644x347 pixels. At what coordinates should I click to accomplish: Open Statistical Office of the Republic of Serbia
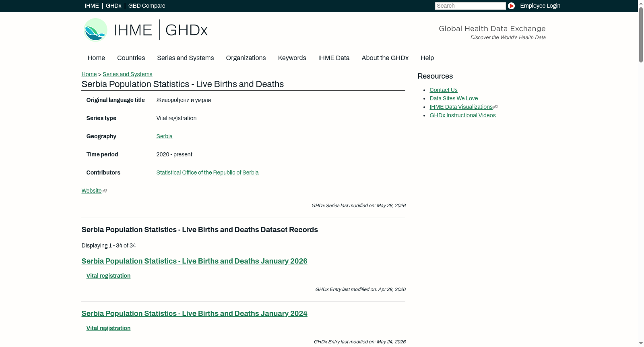[x=208, y=172]
